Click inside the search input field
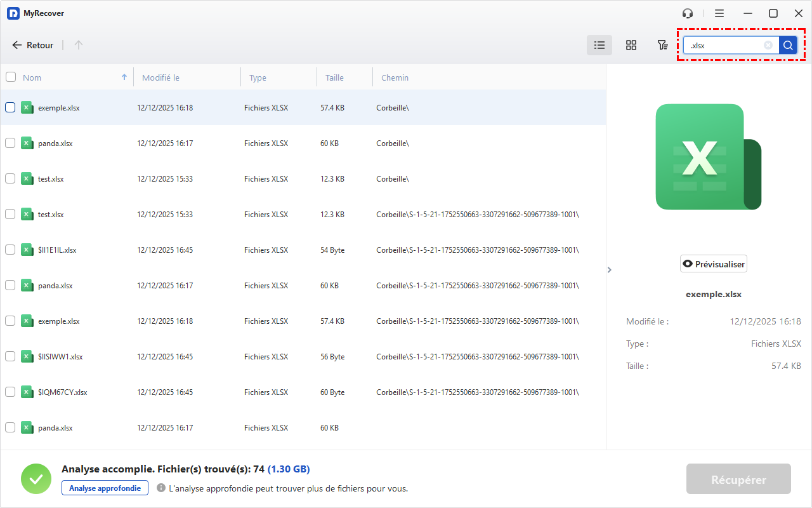This screenshot has width=812, height=508. 723,46
